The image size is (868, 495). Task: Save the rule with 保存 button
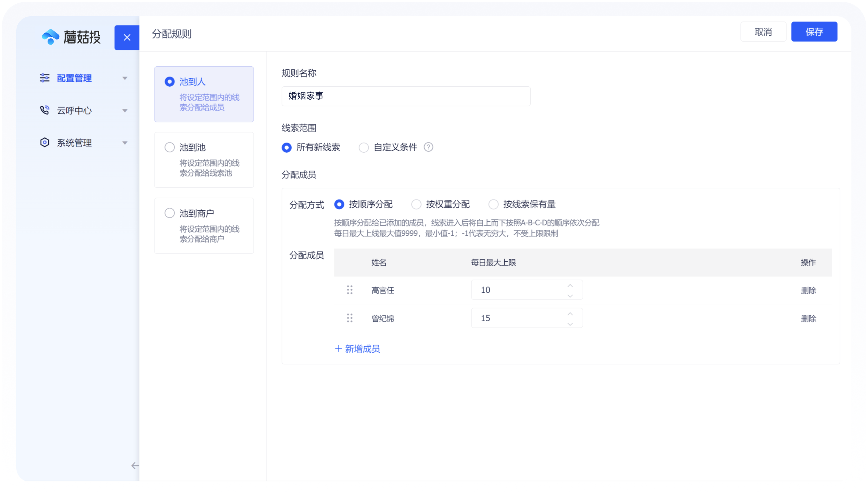coord(814,32)
